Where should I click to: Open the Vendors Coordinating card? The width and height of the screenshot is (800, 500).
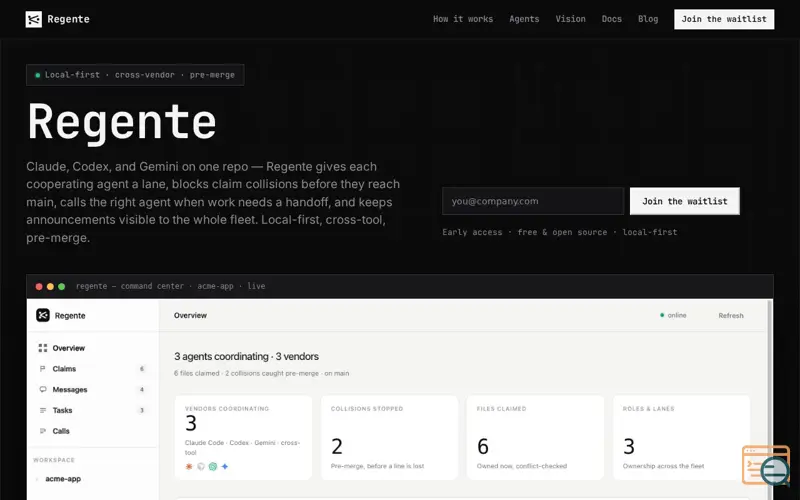click(243, 437)
